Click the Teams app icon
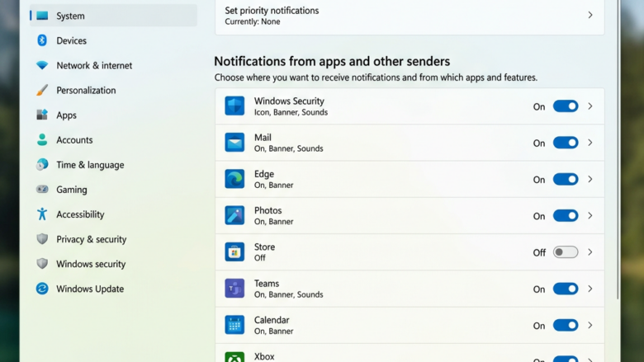This screenshot has height=362, width=644. click(234, 289)
